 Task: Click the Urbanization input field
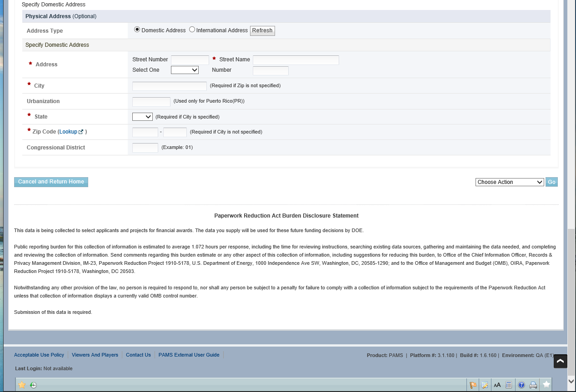tap(151, 101)
